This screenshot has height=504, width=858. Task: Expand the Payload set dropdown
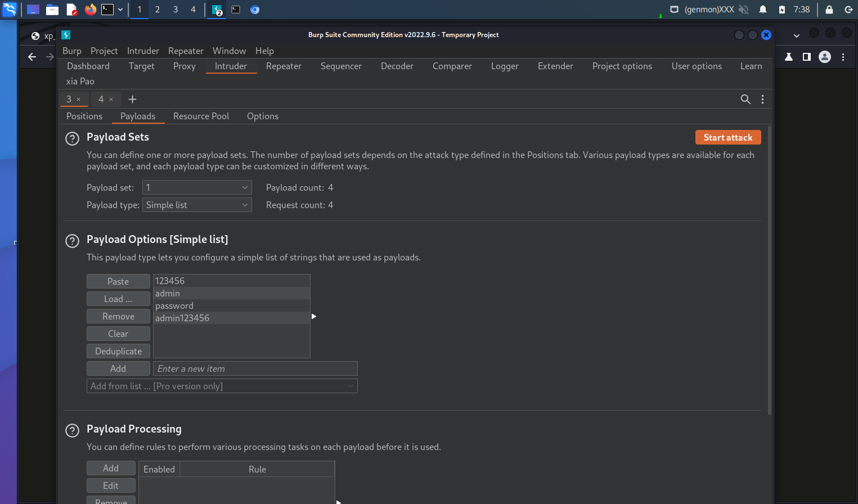[x=197, y=187]
